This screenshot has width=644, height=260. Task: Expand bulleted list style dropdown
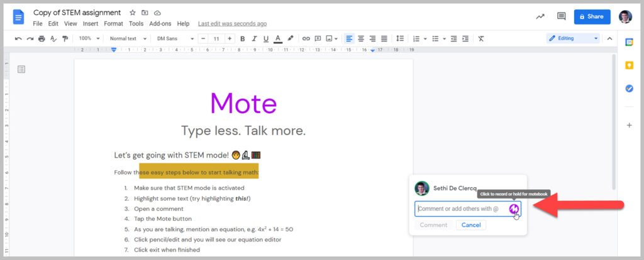[x=445, y=39]
